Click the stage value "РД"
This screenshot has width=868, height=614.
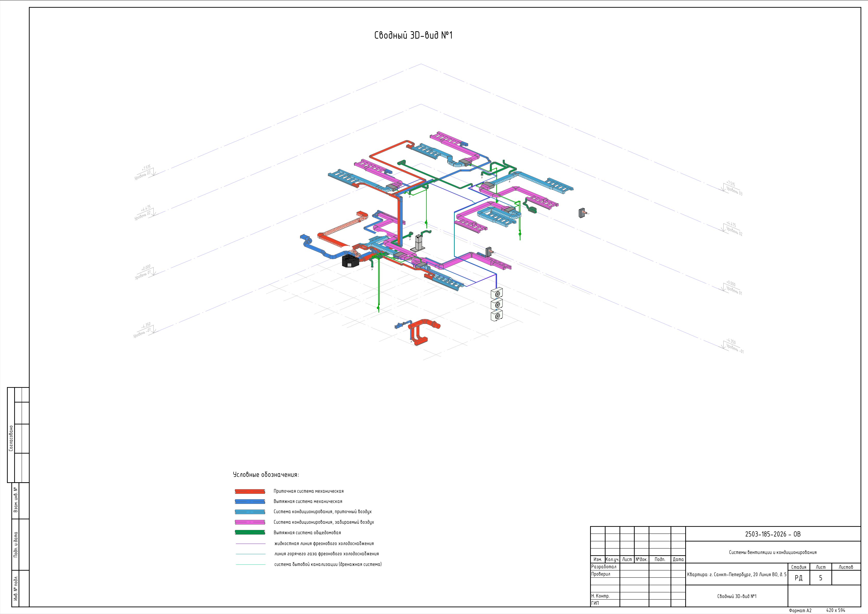tap(798, 578)
